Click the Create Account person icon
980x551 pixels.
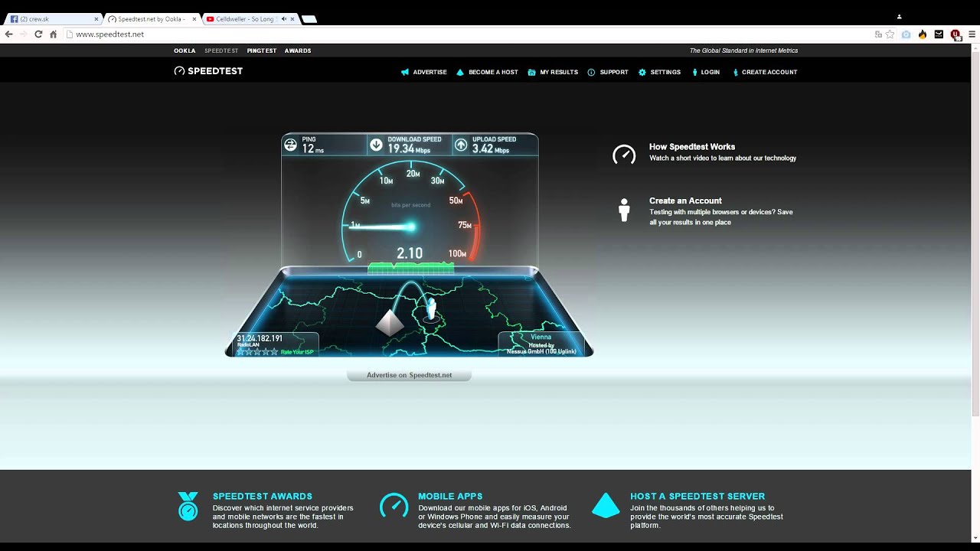coord(736,72)
